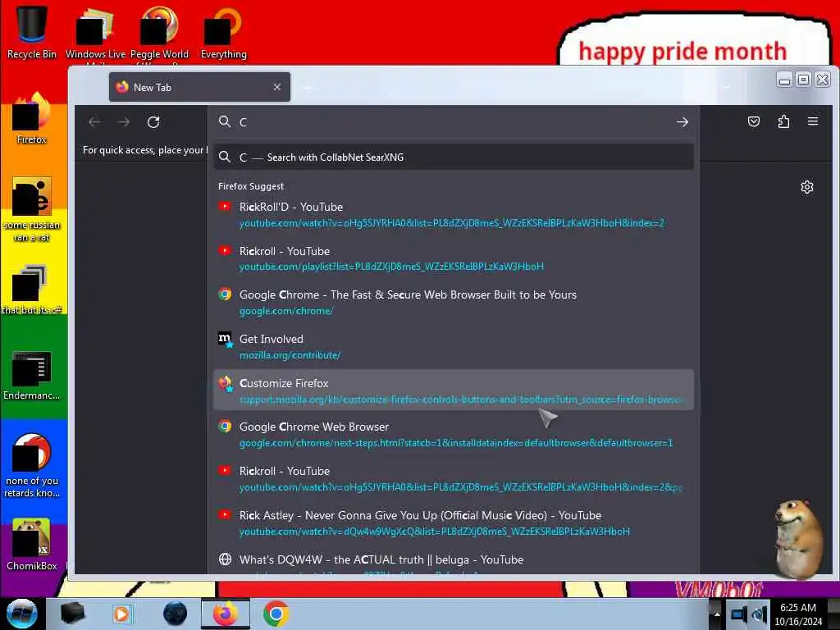Click YouTube favicon beside RickRoll'D entry

point(225,207)
